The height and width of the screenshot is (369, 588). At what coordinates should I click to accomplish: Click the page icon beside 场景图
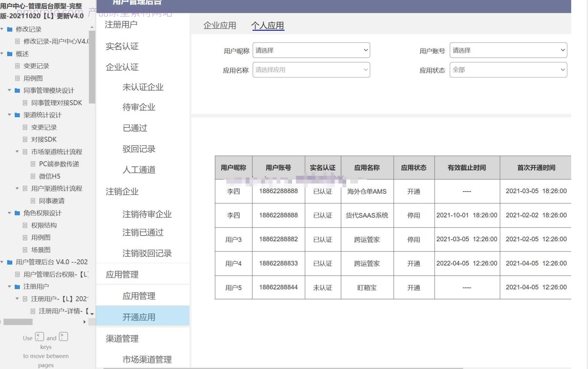click(25, 250)
